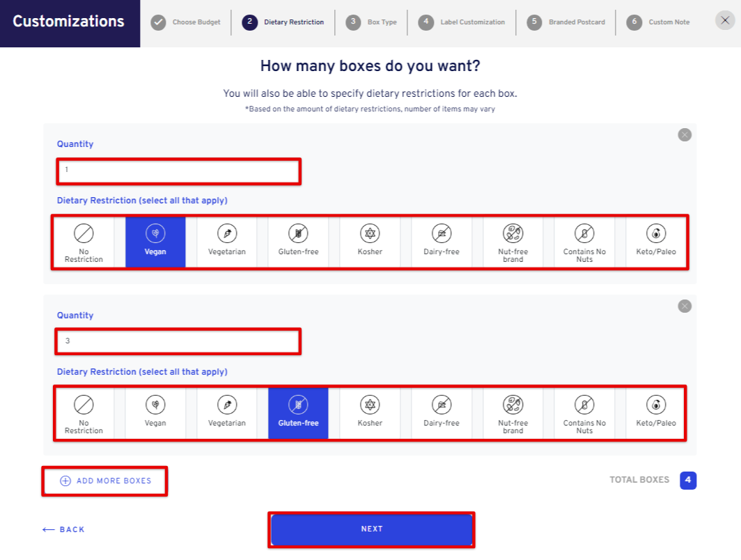Select No Restriction for the second box
Viewport: 741px width, 560px height.
(x=84, y=414)
